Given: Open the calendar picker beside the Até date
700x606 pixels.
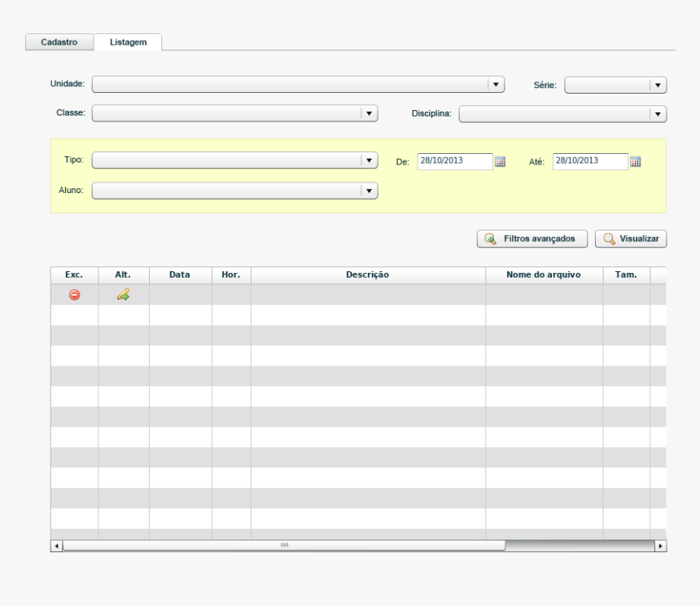Looking at the screenshot, I should 636,161.
